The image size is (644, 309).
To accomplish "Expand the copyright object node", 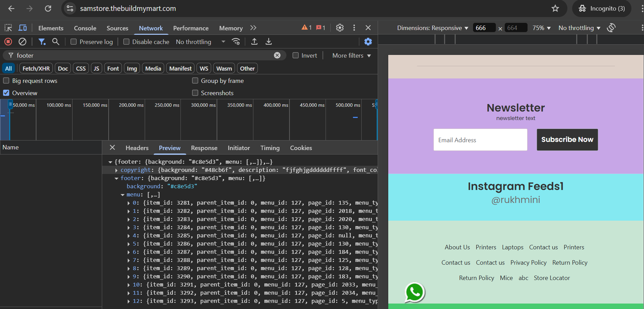I will click(x=116, y=170).
